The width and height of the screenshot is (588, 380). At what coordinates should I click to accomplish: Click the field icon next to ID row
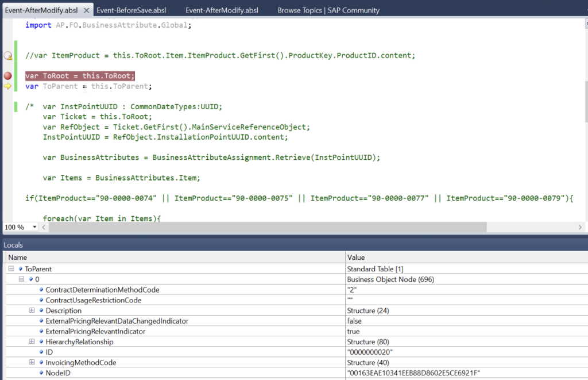41,352
